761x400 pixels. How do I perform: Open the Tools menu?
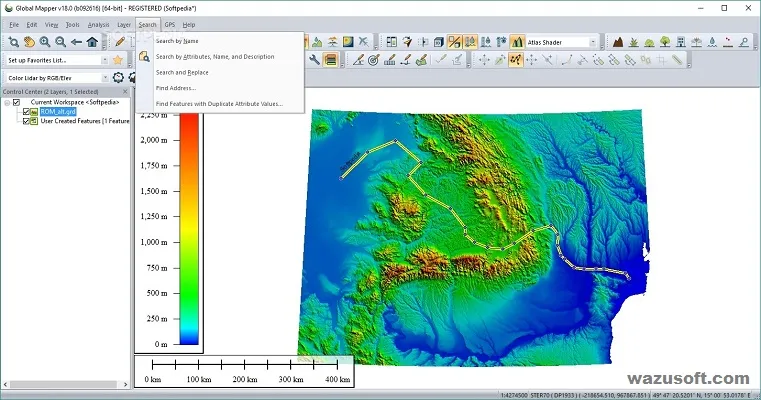click(x=72, y=25)
